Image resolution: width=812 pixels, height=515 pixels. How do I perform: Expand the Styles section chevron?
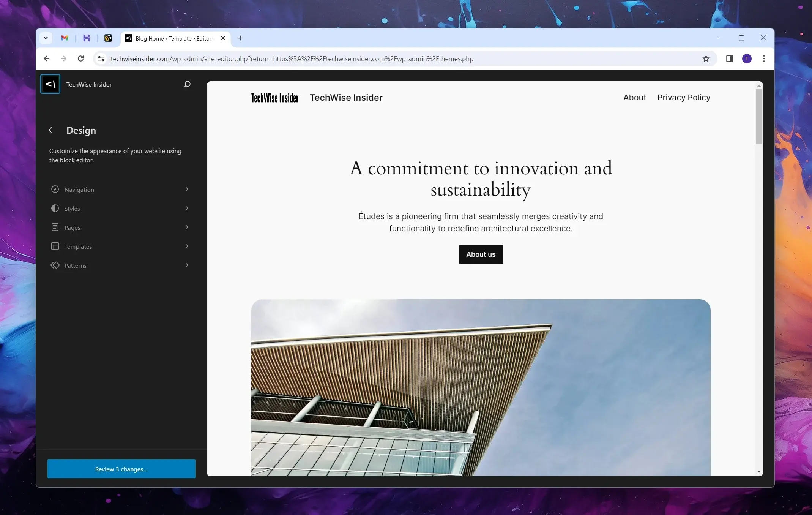point(187,208)
